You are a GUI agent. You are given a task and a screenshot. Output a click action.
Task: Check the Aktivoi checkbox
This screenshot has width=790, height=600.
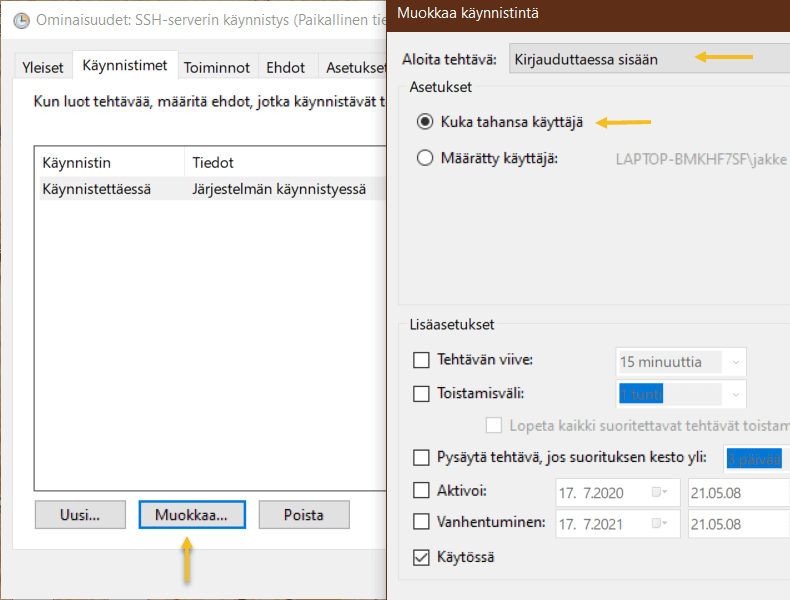click(x=422, y=492)
